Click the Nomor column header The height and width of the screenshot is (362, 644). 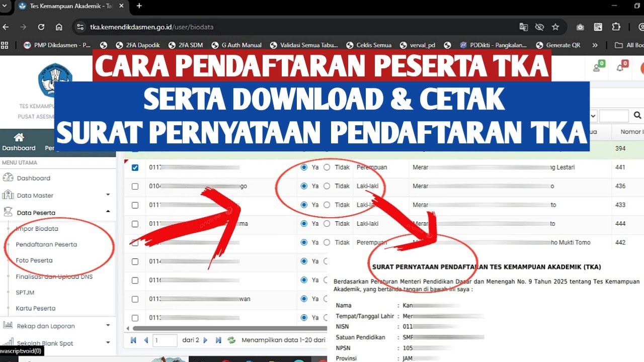point(628,132)
